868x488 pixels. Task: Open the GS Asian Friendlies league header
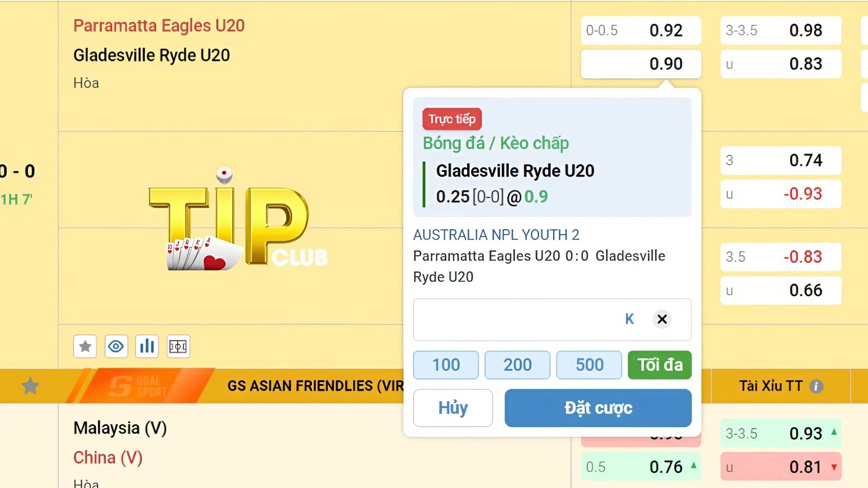pos(315,386)
